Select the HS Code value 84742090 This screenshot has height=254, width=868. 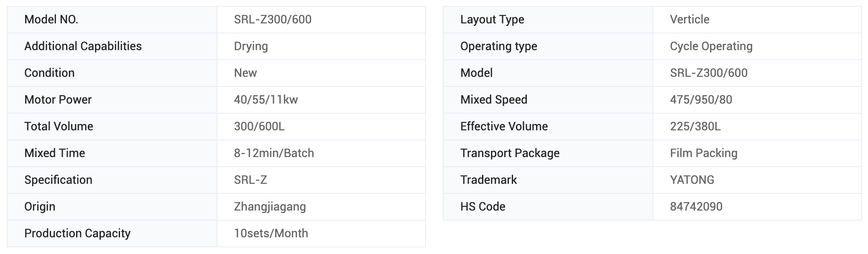click(696, 207)
